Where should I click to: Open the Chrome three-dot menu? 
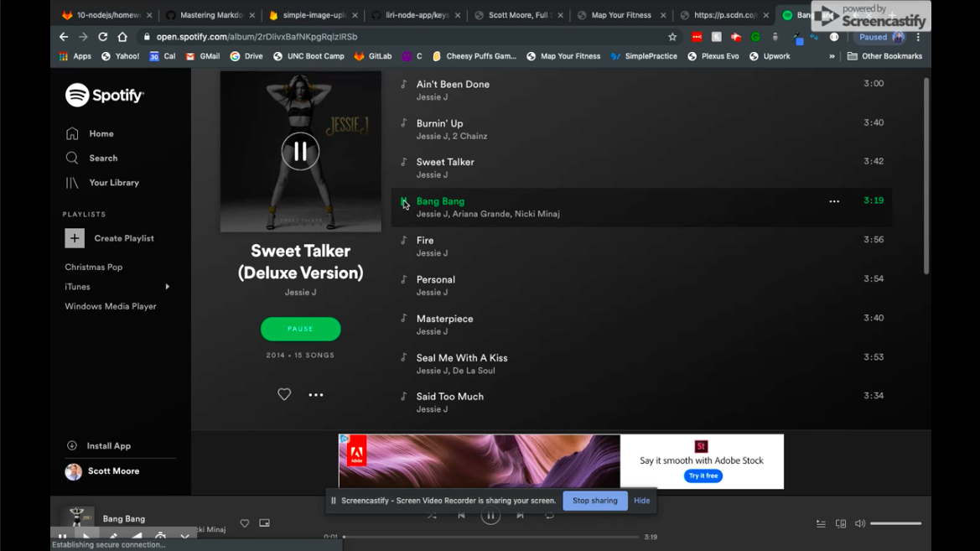pos(918,37)
